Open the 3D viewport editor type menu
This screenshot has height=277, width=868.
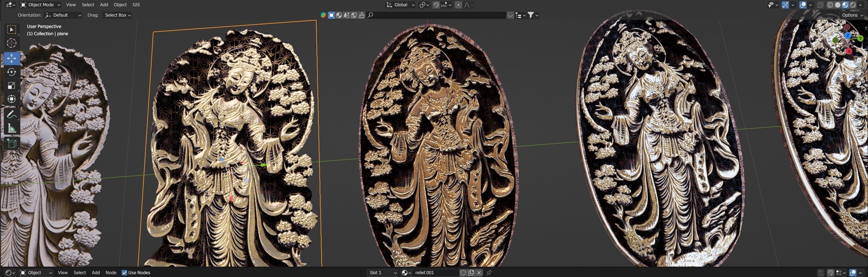click(x=10, y=5)
